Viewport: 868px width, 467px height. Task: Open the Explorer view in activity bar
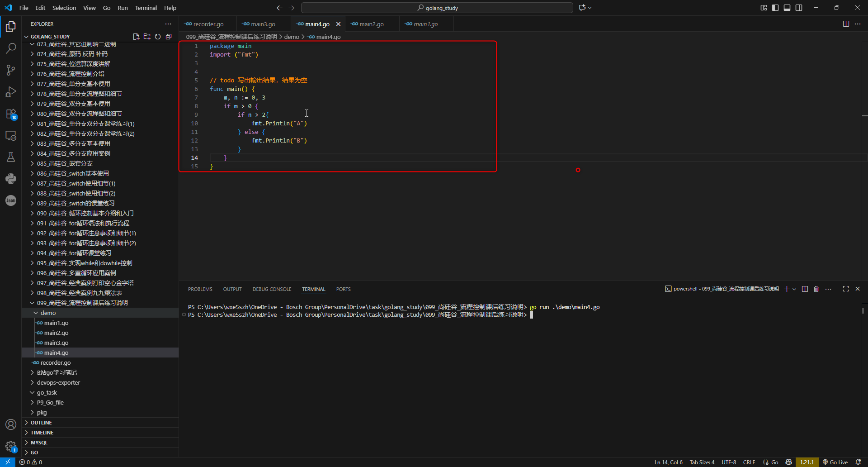click(x=11, y=26)
